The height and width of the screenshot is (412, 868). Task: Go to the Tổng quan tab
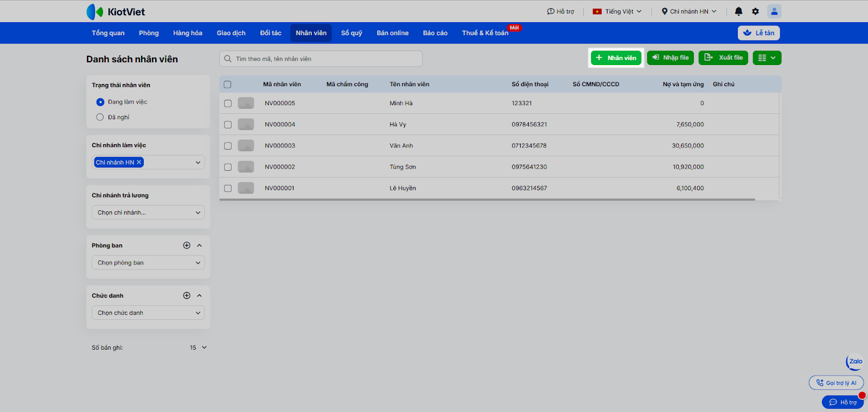click(108, 33)
